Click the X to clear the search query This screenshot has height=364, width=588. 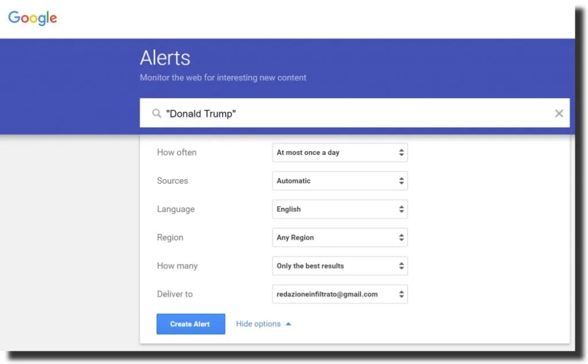tap(559, 113)
